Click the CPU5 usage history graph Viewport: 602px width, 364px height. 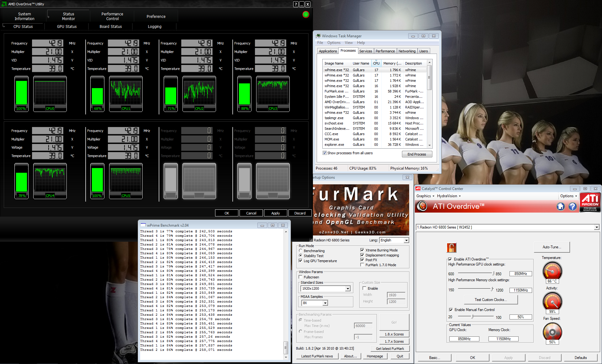pos(126,181)
